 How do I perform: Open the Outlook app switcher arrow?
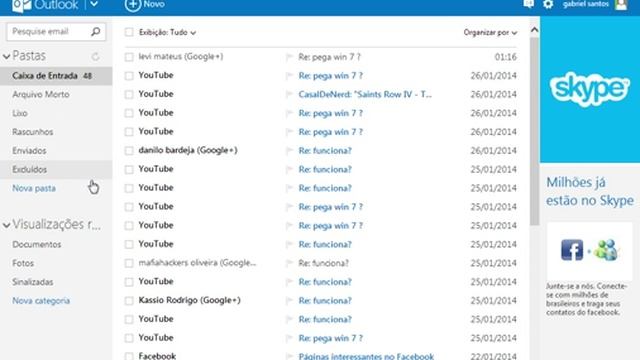coord(94,4)
